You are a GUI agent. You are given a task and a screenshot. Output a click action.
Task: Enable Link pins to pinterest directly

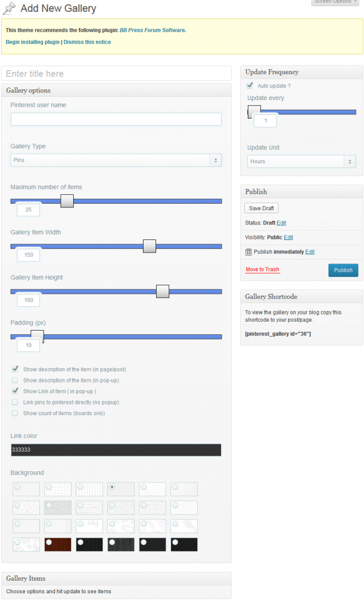15,402
